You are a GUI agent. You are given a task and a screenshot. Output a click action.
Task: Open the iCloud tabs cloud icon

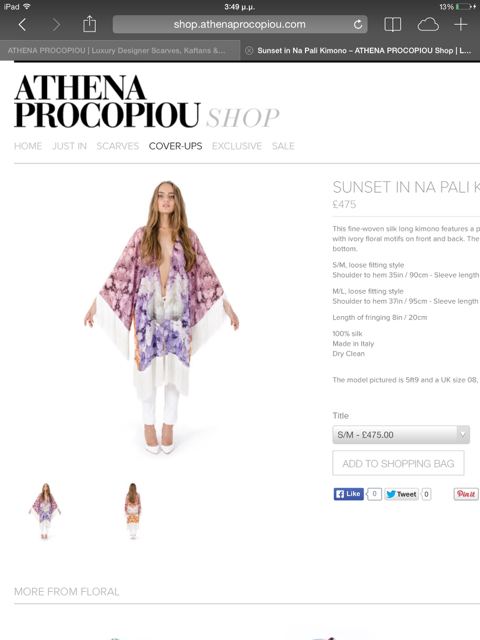(428, 24)
